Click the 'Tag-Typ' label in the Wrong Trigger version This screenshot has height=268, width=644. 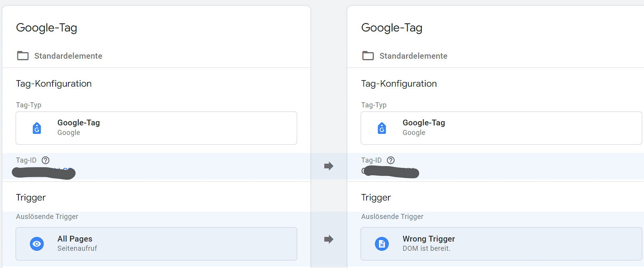tap(374, 105)
